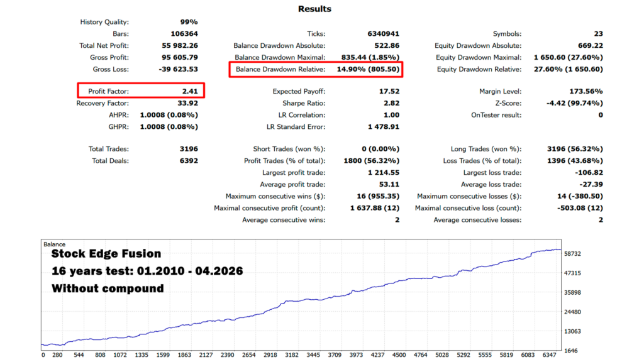This screenshot has height=362, width=644.
Task: Click the Largest profit trade value 1 214.55
Action: point(384,173)
